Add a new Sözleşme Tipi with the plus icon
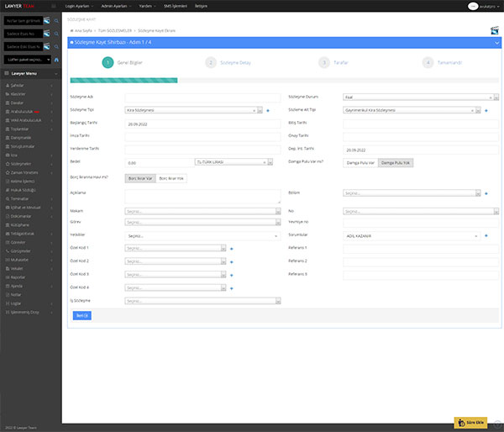 click(x=268, y=111)
